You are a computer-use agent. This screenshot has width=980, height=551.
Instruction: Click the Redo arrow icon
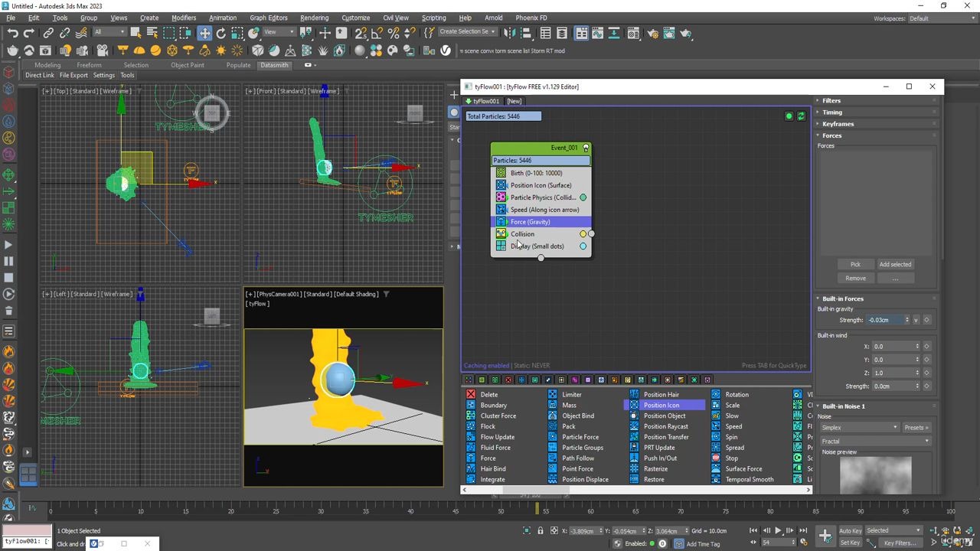click(29, 33)
